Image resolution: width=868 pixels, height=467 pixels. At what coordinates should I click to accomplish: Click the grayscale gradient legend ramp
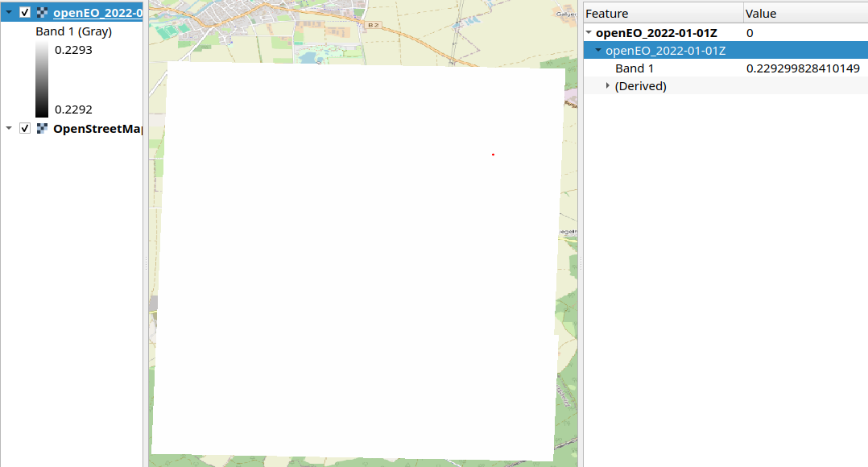pos(42,81)
